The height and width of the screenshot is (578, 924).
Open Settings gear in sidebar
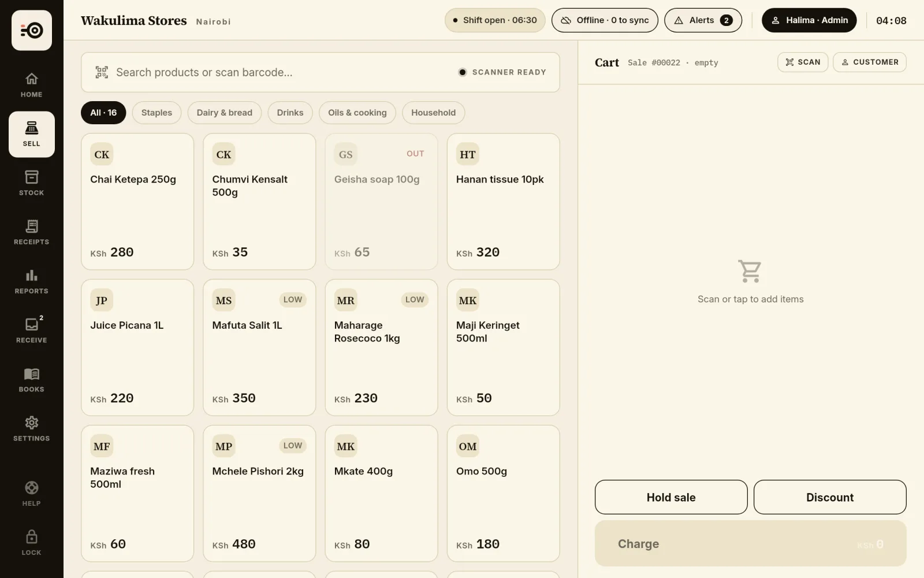pos(32,429)
